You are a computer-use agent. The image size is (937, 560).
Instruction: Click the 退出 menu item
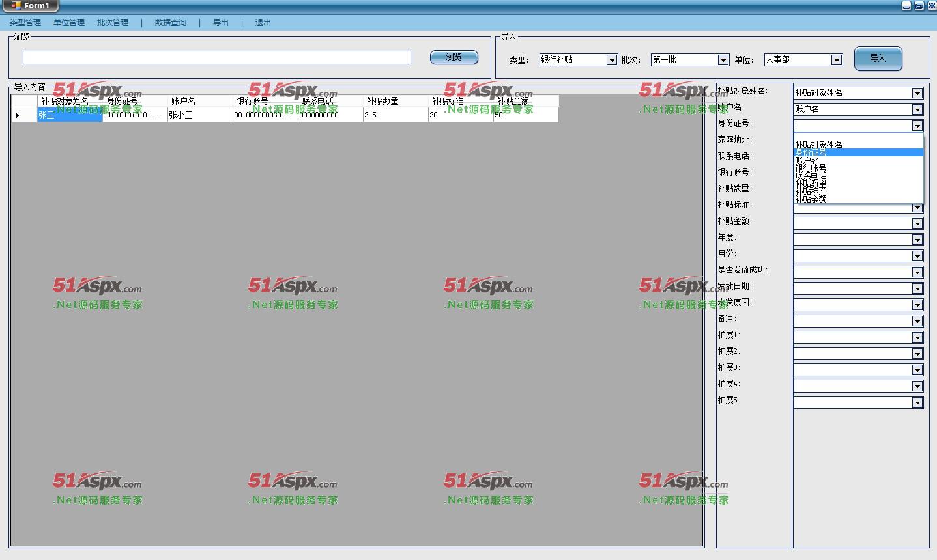point(263,23)
